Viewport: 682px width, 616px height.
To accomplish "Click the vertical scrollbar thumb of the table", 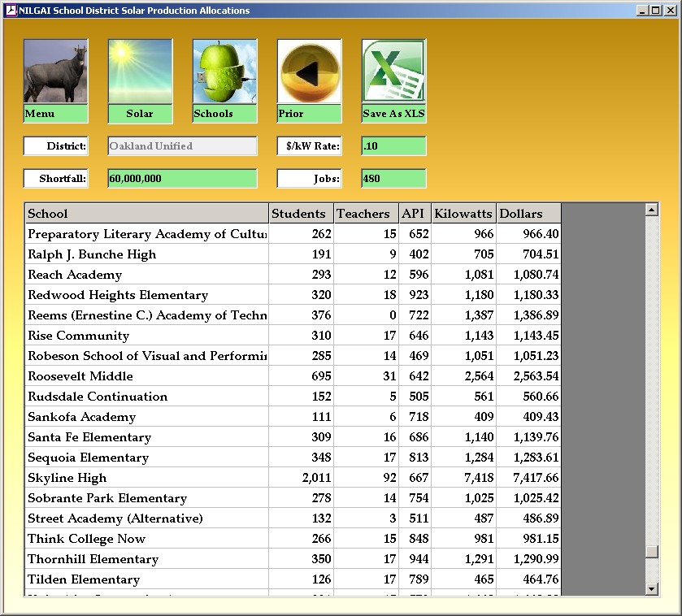I will tap(651, 551).
